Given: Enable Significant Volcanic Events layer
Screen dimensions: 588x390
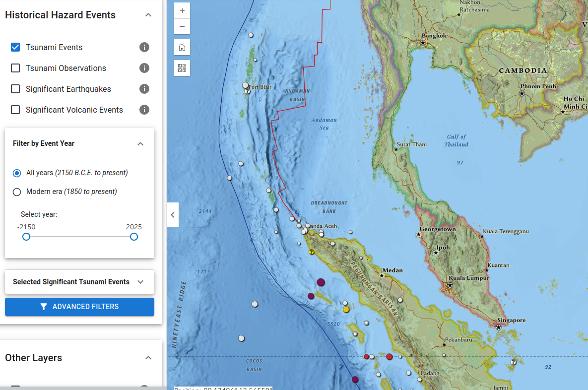Looking at the screenshot, I should pyautogui.click(x=15, y=110).
